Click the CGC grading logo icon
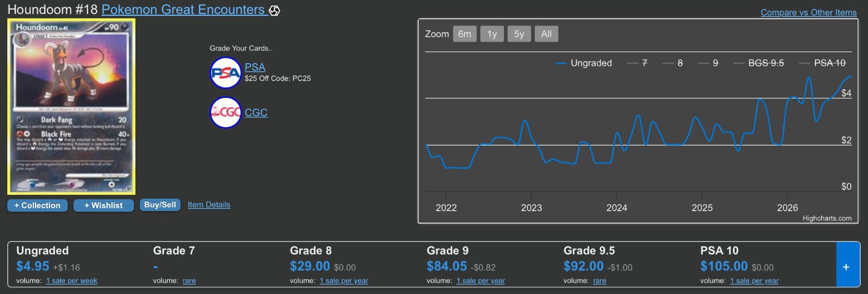The width and height of the screenshot is (868, 294). [x=225, y=112]
